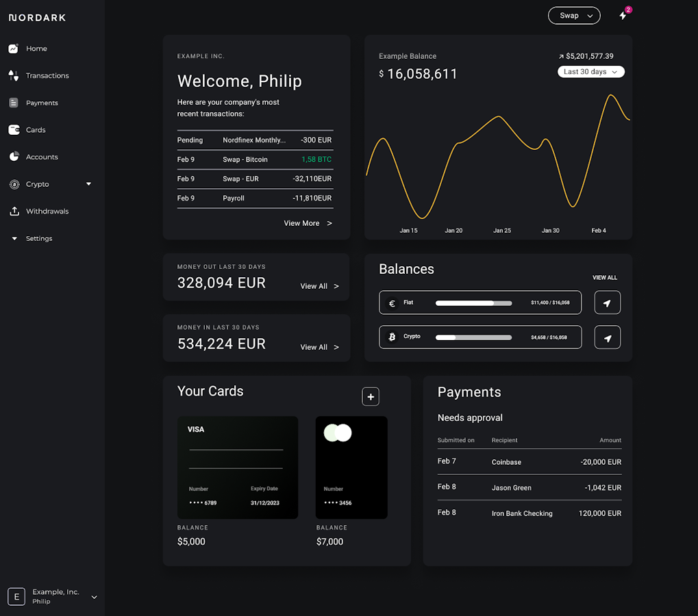Click the Fiat balance progress bar
698x616 pixels.
(473, 303)
